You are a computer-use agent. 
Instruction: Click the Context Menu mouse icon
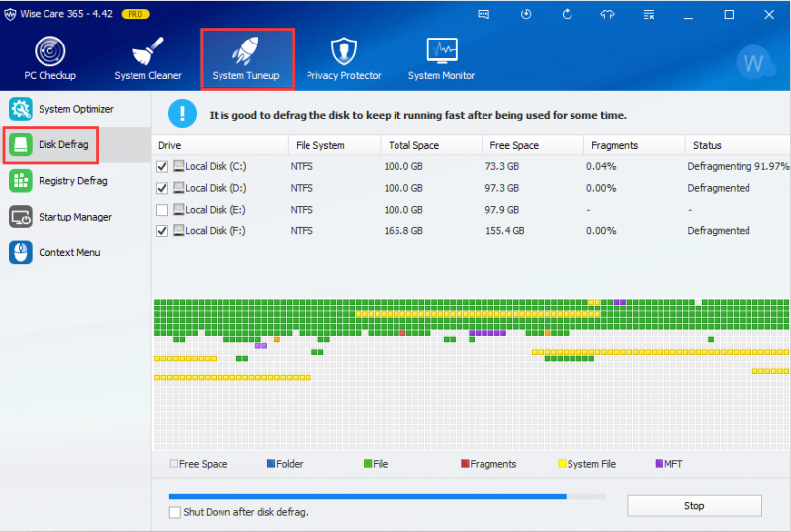[21, 252]
